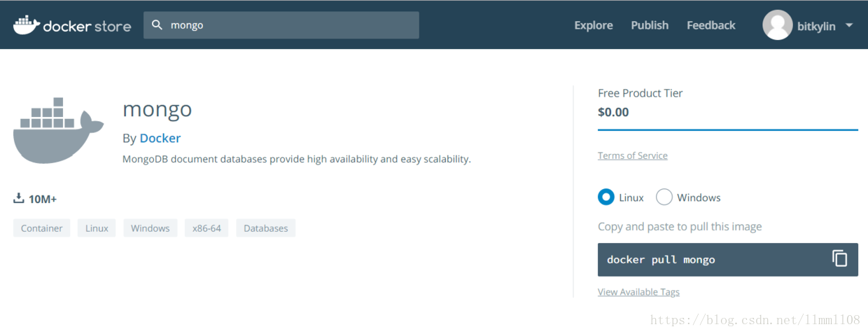This screenshot has height=334, width=868.
Task: Click the $0.00 price text
Action: (x=613, y=112)
